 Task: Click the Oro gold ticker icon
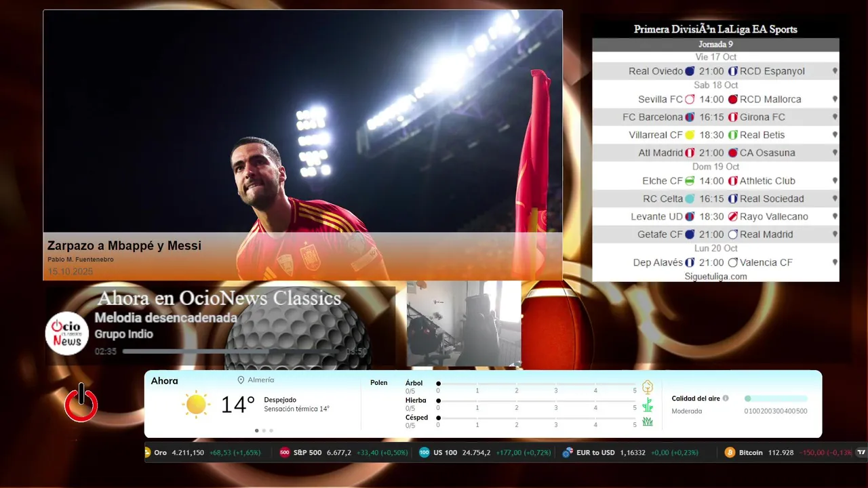(148, 453)
